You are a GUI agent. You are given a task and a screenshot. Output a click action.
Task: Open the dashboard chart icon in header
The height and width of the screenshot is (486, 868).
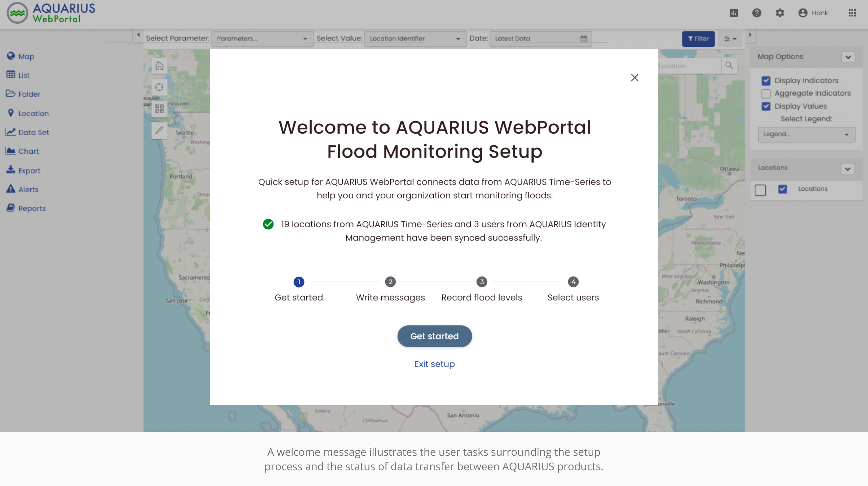734,13
